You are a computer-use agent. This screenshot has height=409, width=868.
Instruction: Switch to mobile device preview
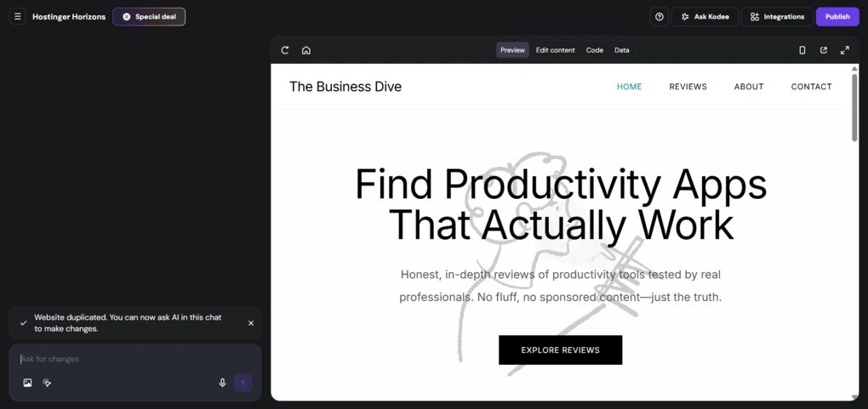pos(802,50)
